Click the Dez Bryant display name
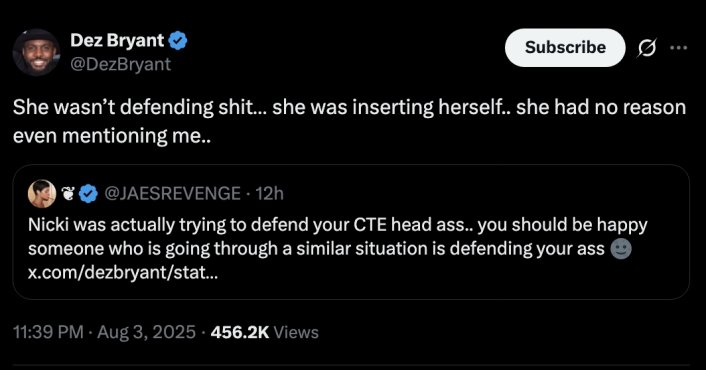Image resolution: width=706 pixels, height=370 pixels. pyautogui.click(x=117, y=41)
